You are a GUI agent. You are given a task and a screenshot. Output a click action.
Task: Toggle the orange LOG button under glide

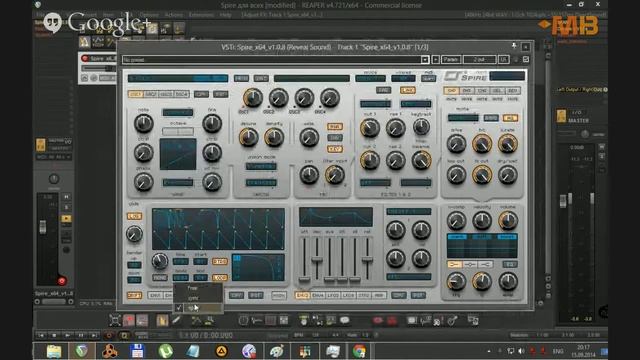pos(134,216)
